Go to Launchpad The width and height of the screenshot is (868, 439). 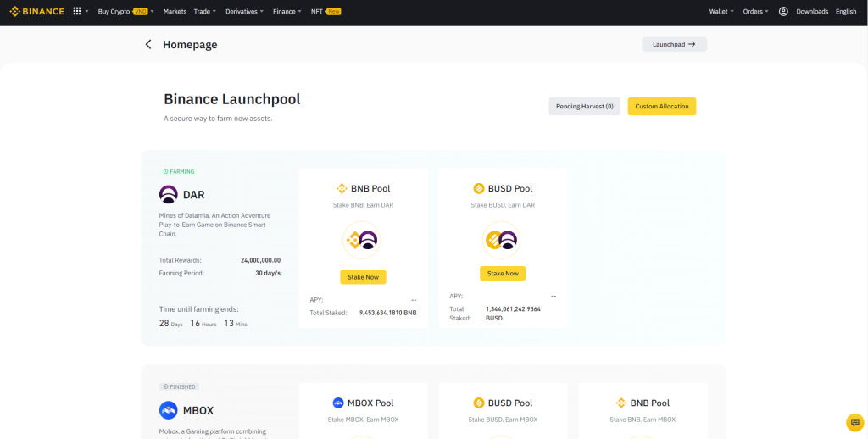(674, 44)
